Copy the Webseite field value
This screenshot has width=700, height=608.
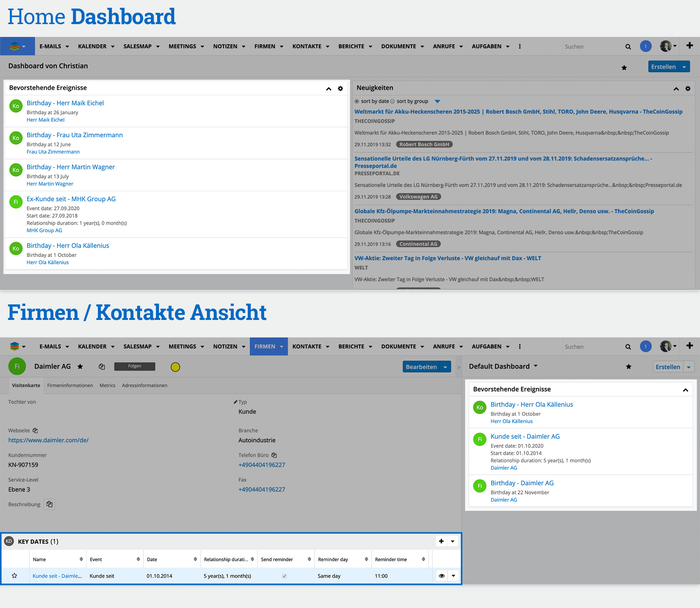(x=35, y=430)
